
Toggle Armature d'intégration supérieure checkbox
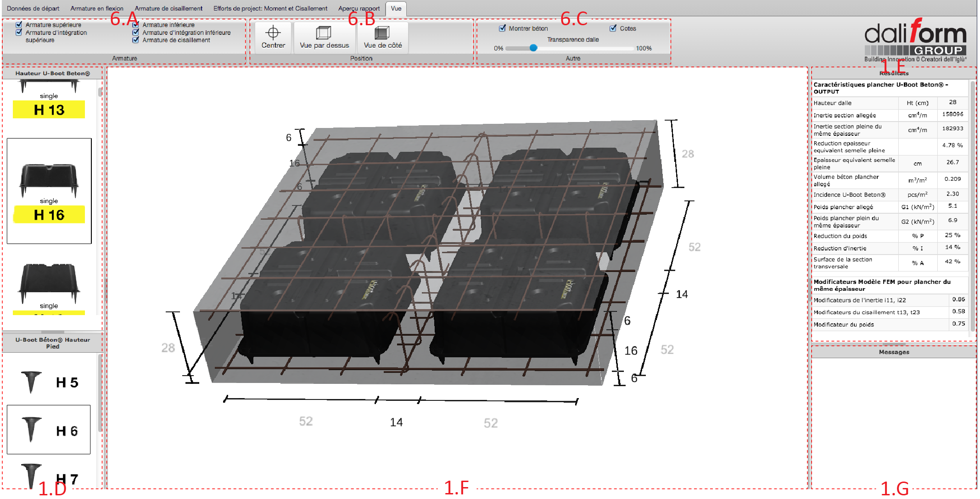point(19,33)
